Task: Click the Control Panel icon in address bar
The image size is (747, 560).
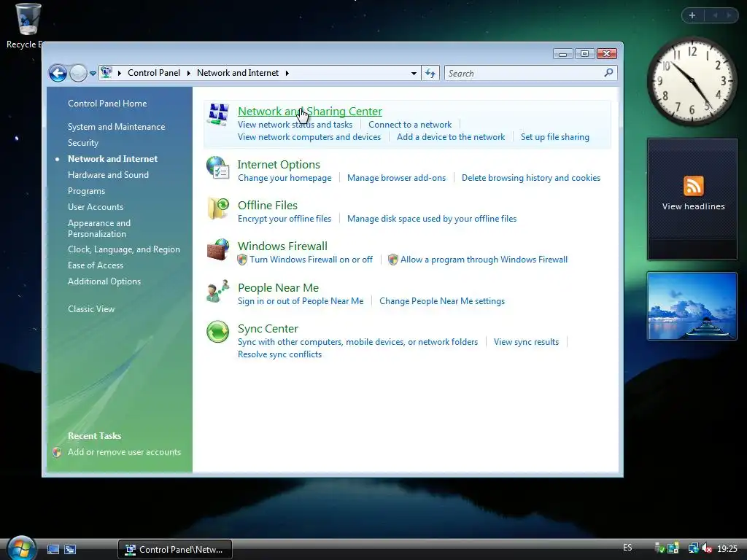Action: coord(107,73)
